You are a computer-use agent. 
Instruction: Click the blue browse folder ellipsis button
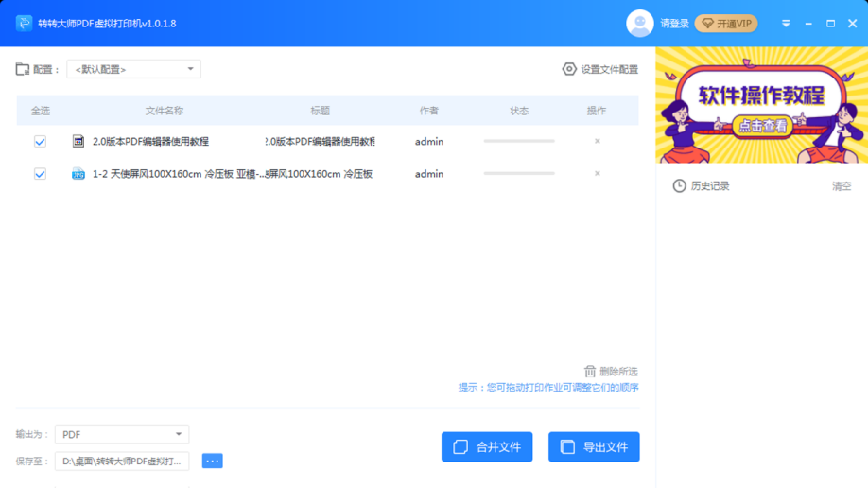212,461
